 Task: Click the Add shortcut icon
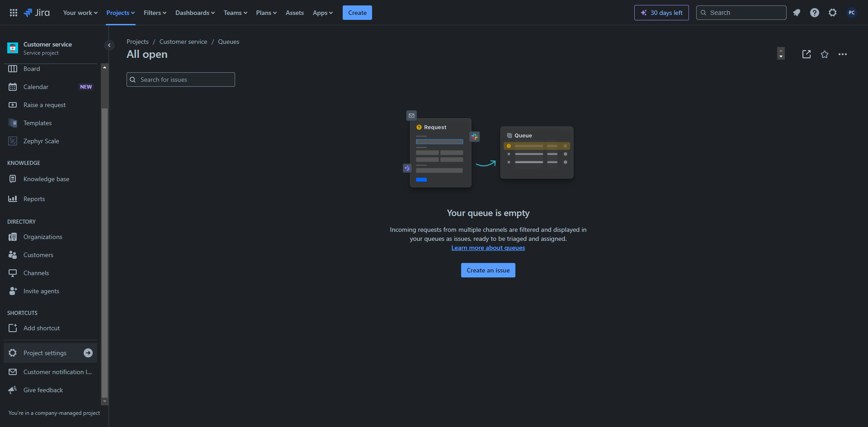[x=13, y=328]
